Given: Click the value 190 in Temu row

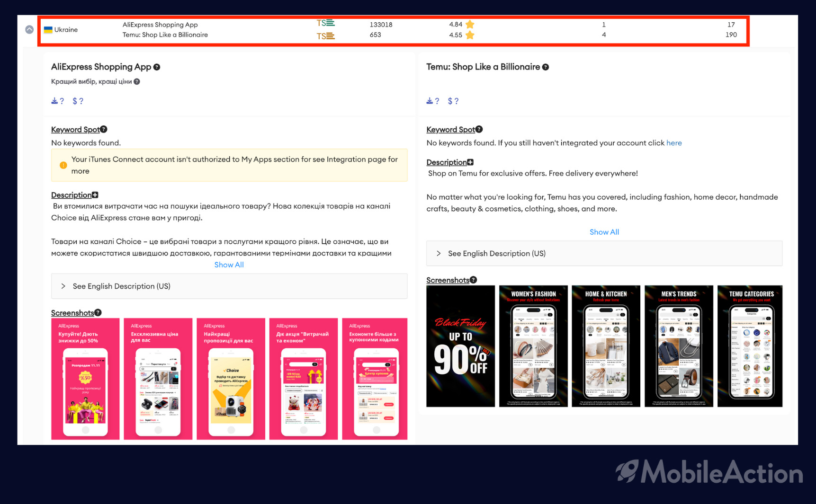Looking at the screenshot, I should pyautogui.click(x=731, y=35).
